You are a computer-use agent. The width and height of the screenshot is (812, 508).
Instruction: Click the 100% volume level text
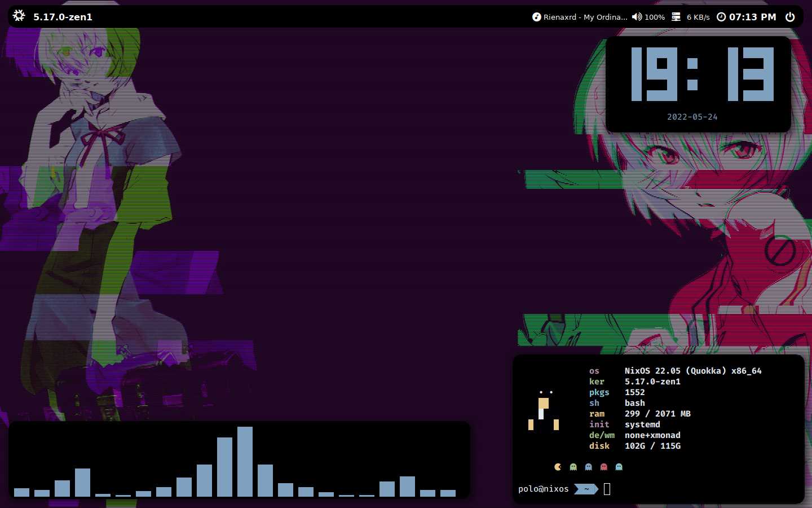coord(655,17)
